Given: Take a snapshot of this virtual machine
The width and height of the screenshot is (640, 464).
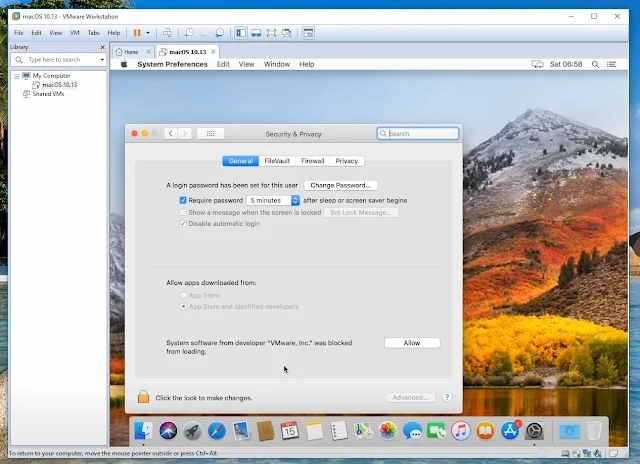Looking at the screenshot, I should (189, 33).
